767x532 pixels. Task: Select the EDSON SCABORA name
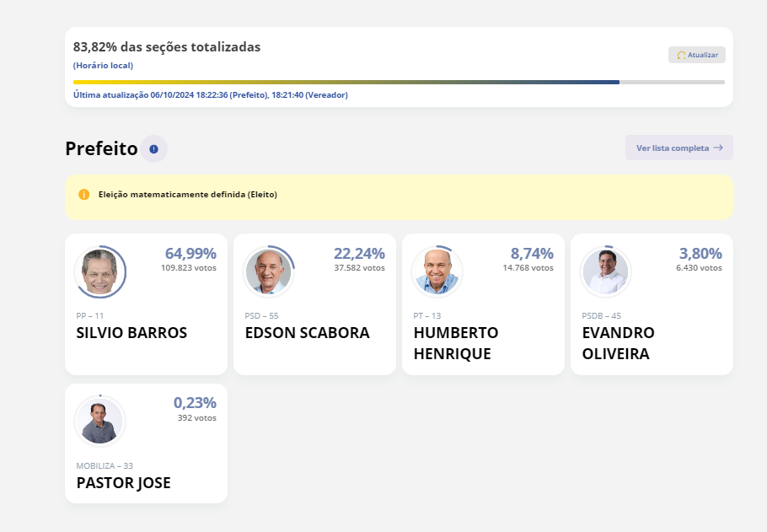coord(307,333)
